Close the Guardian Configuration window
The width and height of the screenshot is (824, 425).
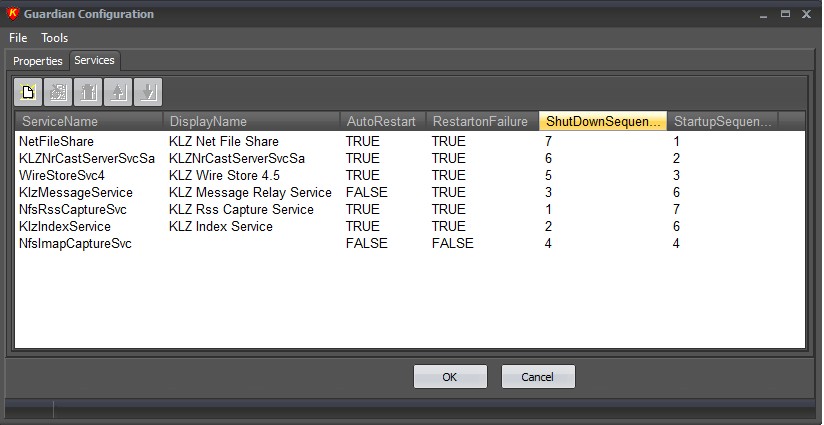(806, 14)
